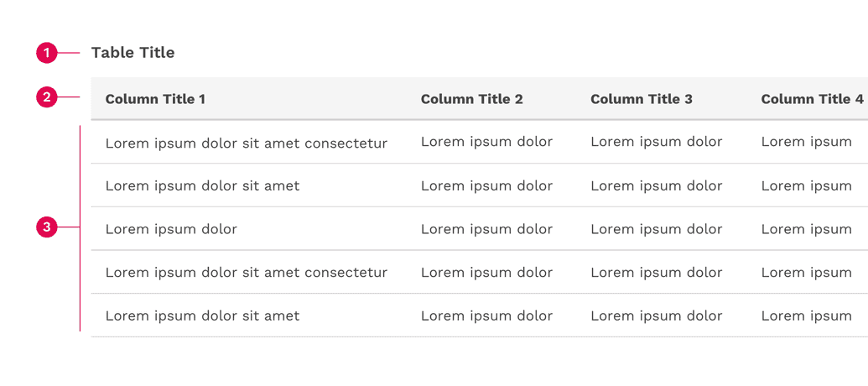Select fourth row's cell under Column Title 2
This screenshot has height=386, width=868.
click(486, 273)
